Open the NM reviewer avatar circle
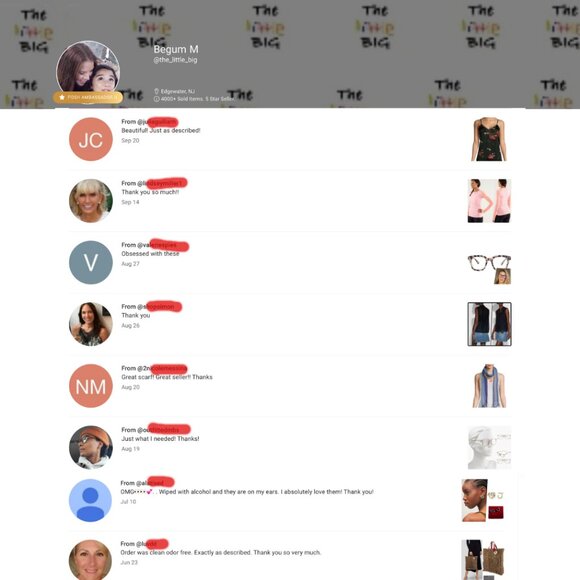580x580 pixels. (x=91, y=386)
